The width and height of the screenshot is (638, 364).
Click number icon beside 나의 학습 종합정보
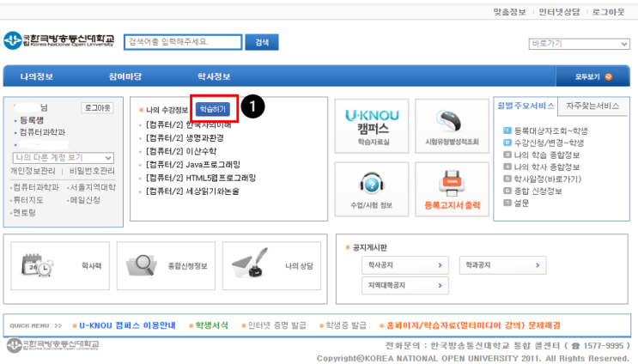click(507, 155)
